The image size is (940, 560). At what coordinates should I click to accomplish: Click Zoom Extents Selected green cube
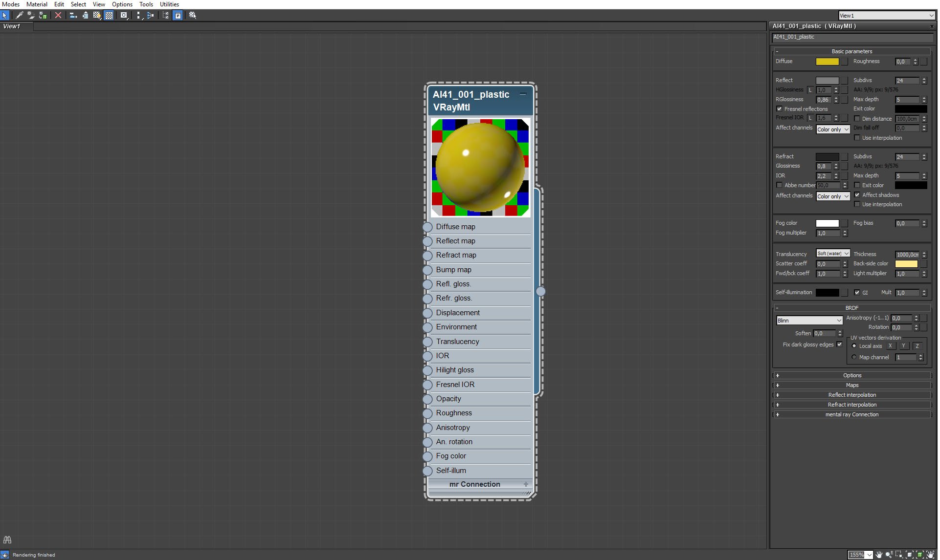(x=920, y=555)
